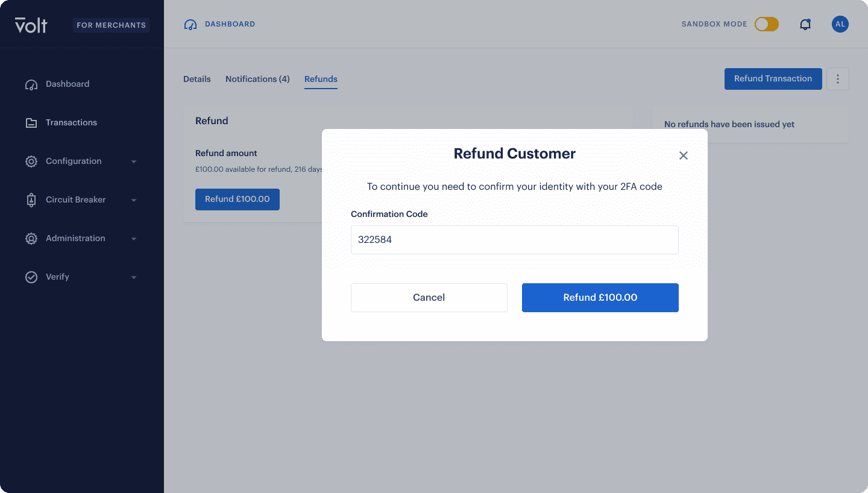Open the Circuit Breaker section icon

click(x=31, y=199)
